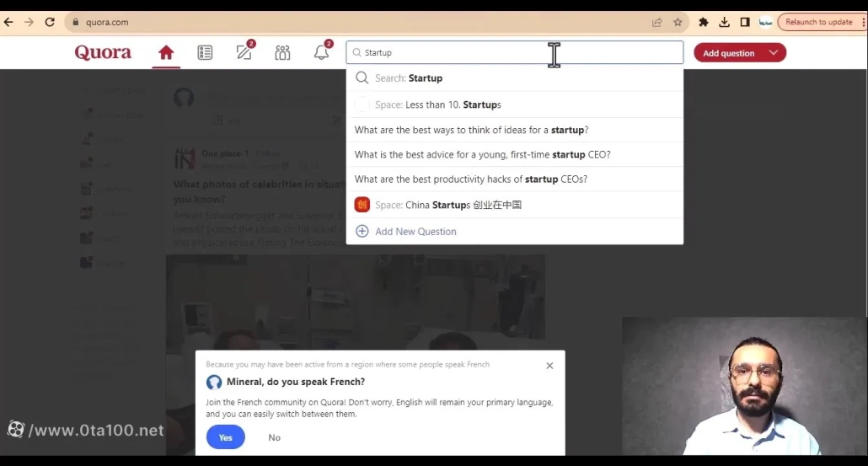Select 'Search: Startup' suggestion
The height and width of the screenshot is (466, 868).
coord(409,78)
